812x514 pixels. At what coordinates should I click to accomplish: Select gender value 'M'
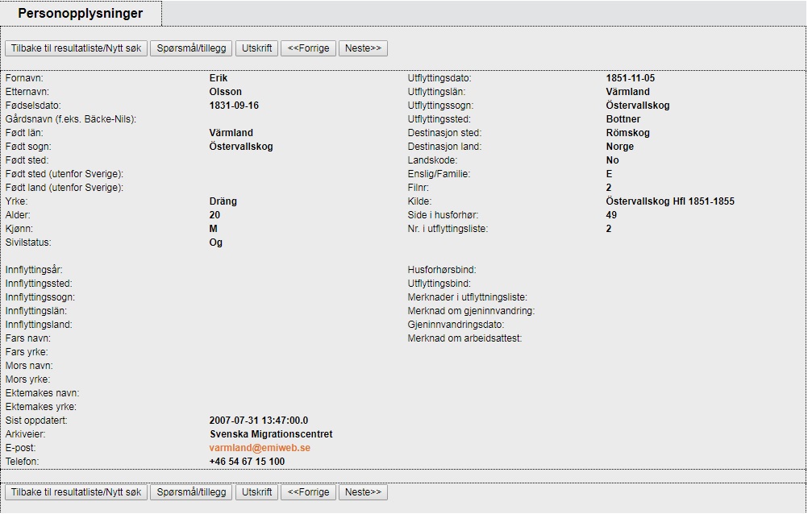click(x=214, y=229)
